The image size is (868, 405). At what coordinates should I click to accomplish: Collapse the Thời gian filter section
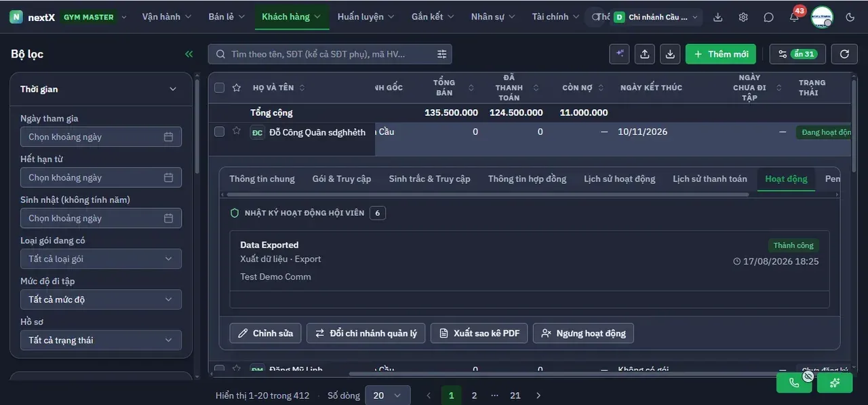point(173,89)
